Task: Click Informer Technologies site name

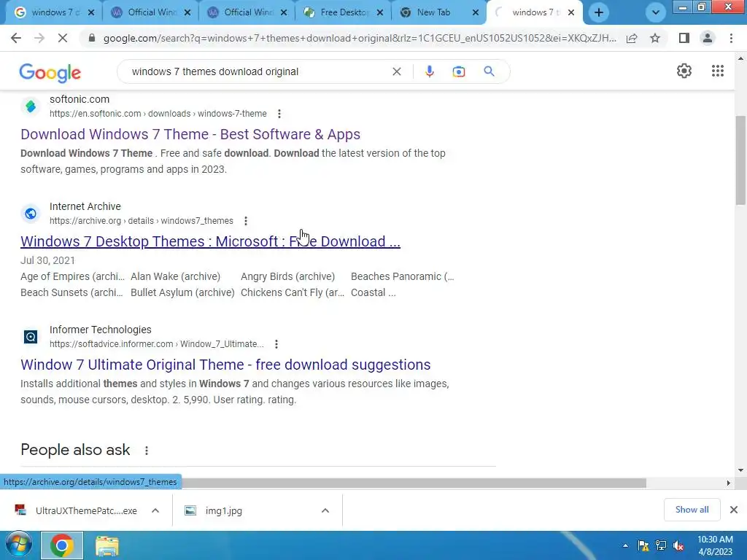Action: [x=101, y=330]
